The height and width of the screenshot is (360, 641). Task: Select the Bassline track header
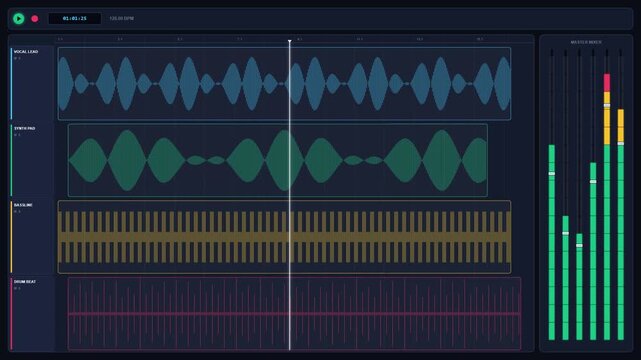pyautogui.click(x=32, y=237)
